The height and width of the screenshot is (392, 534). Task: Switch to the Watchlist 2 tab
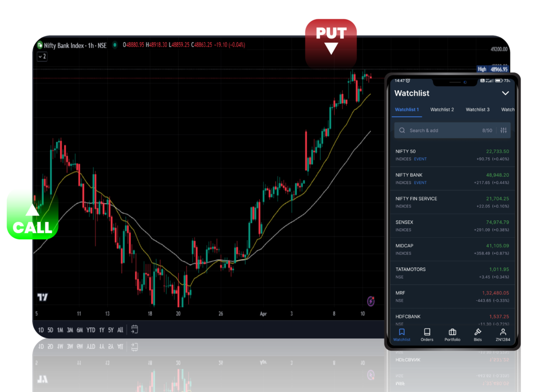pyautogui.click(x=442, y=109)
